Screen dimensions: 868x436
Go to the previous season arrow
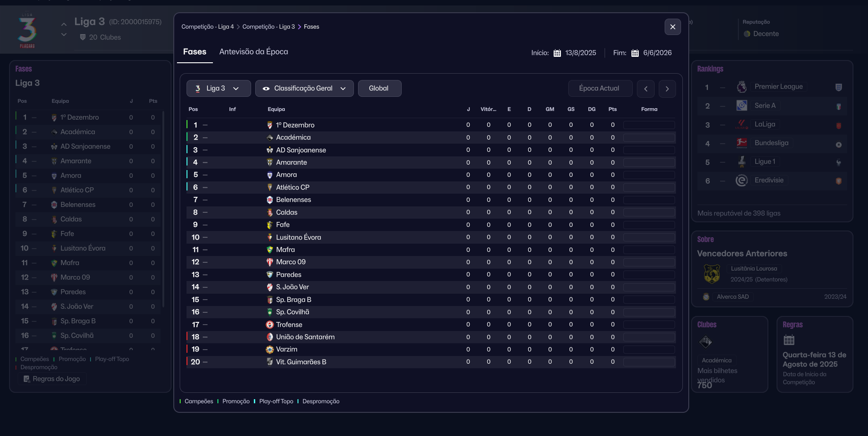pos(646,89)
